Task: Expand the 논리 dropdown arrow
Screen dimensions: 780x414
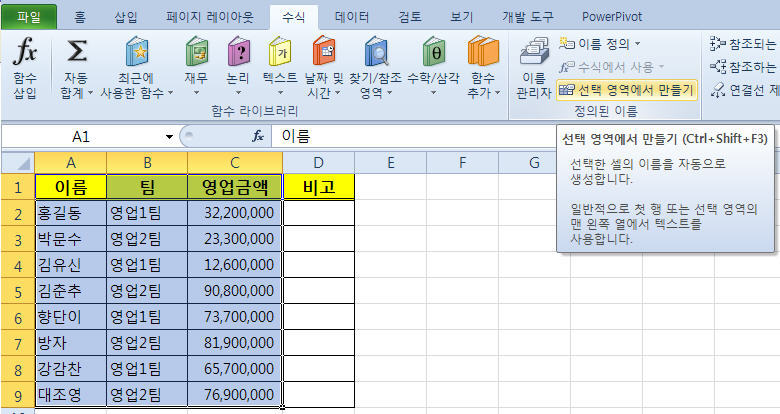Action: [238, 93]
